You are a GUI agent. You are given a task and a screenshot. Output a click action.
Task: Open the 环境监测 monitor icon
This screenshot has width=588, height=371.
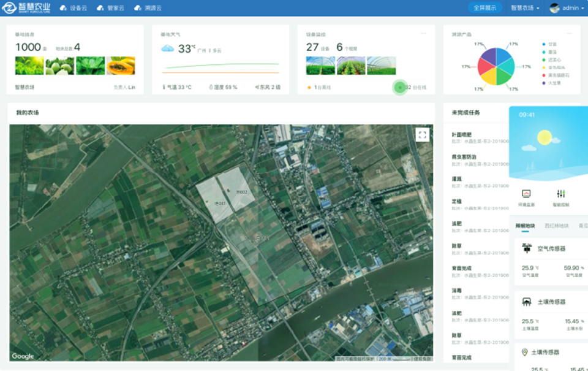(x=526, y=194)
